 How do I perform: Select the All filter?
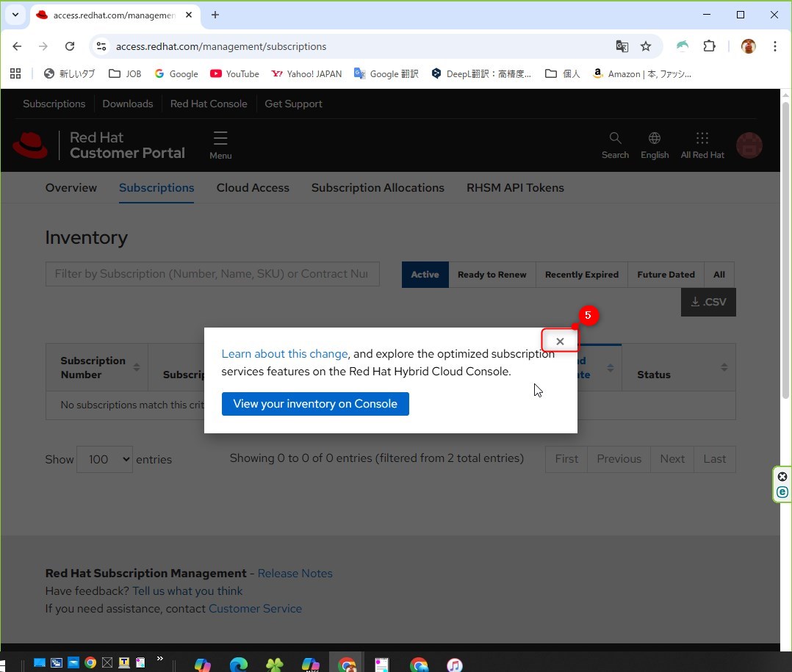pyautogui.click(x=719, y=275)
